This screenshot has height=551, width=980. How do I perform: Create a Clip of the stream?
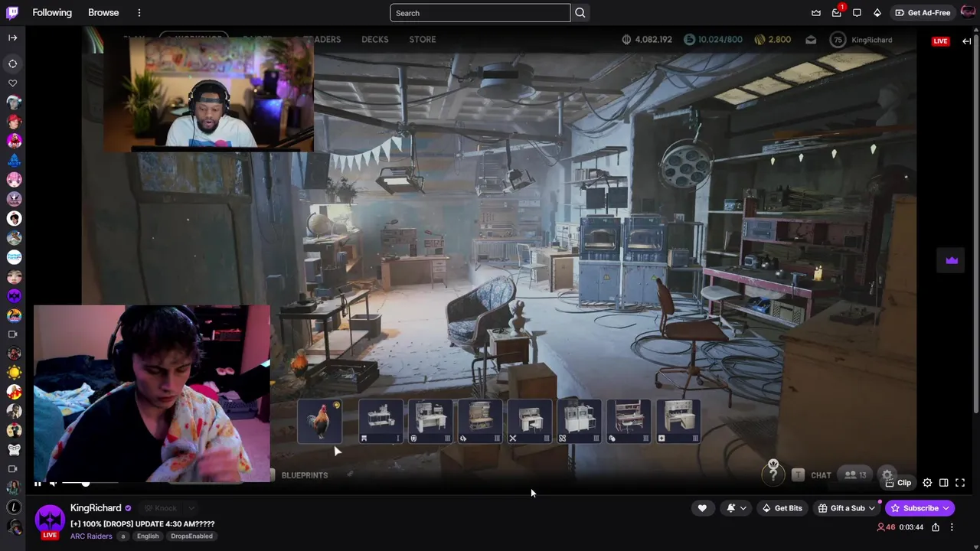pos(898,483)
